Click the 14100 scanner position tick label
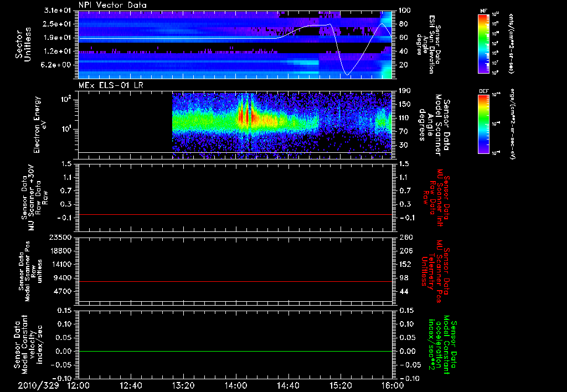This screenshot has height=392, width=567. pos(60,264)
